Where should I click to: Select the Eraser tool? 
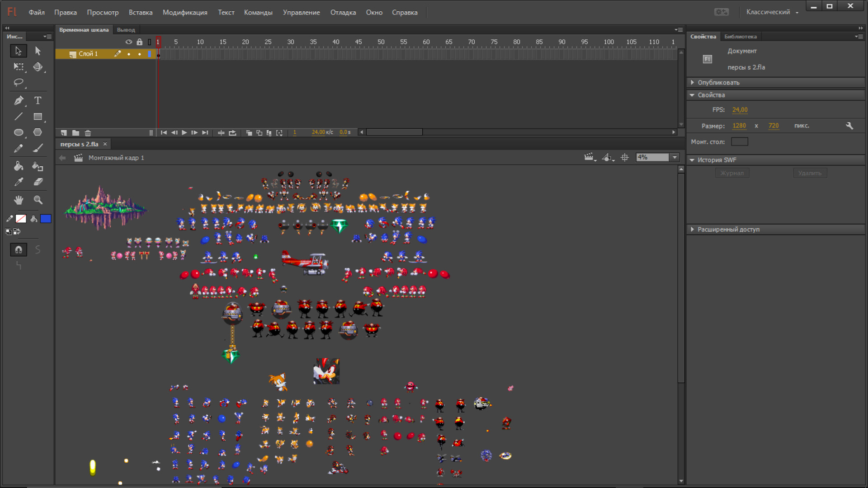tap(38, 182)
